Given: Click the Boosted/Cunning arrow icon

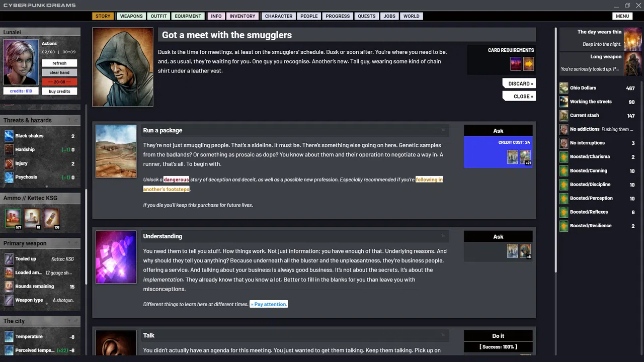Looking at the screenshot, I should coord(564,171).
